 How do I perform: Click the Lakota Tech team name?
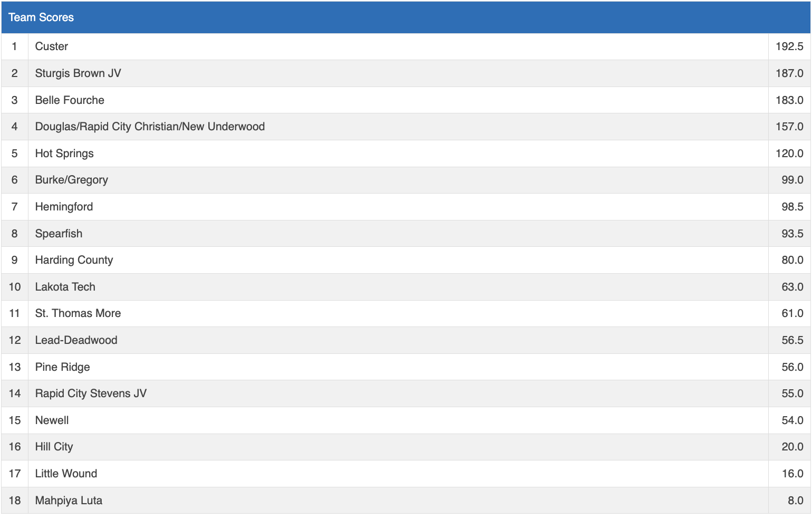pyautogui.click(x=65, y=287)
